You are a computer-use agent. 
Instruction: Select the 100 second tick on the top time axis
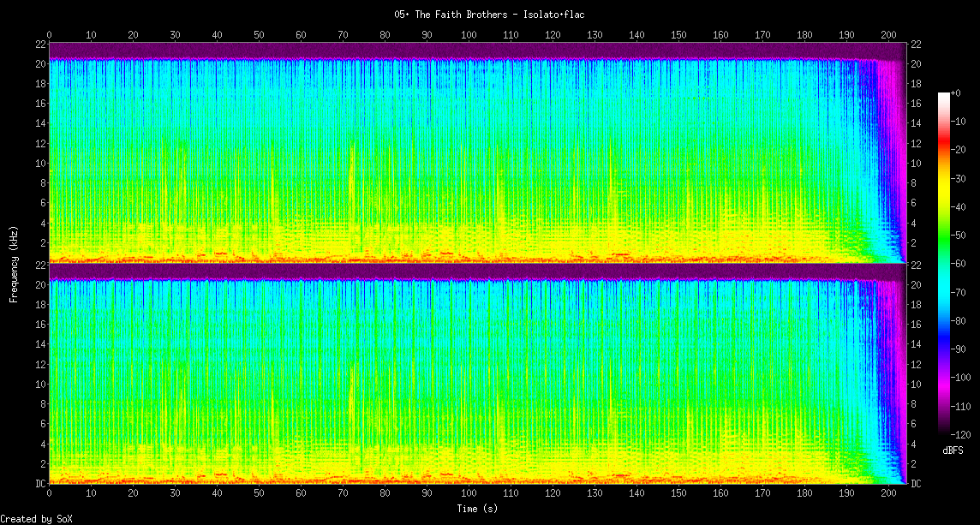[469, 34]
